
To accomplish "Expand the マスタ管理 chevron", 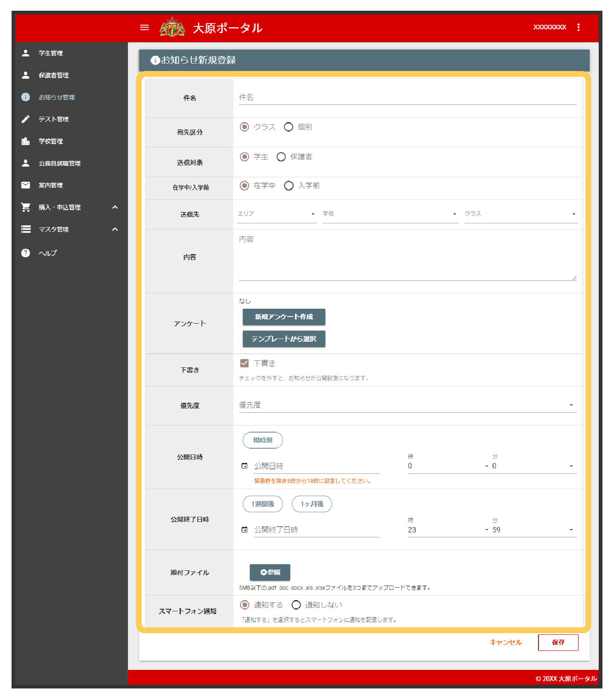I will coord(115,229).
